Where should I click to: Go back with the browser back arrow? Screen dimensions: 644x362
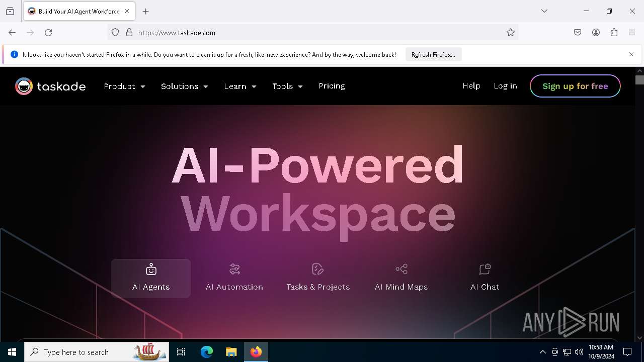point(12,33)
